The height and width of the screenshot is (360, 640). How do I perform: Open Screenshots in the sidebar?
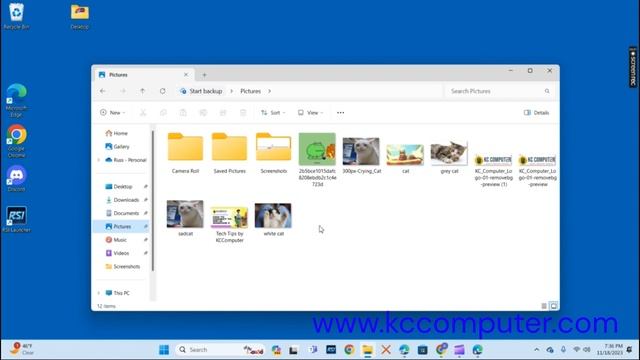(x=122, y=267)
